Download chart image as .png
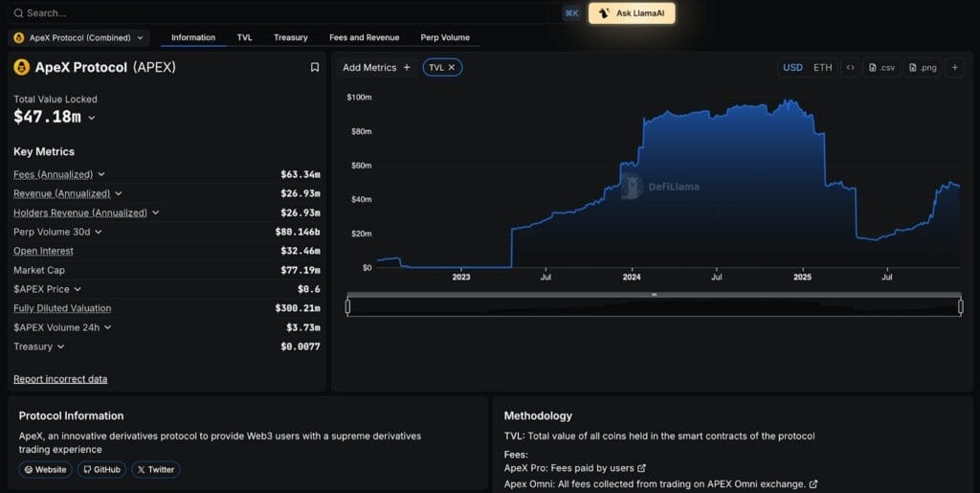The image size is (980, 493). tap(923, 67)
